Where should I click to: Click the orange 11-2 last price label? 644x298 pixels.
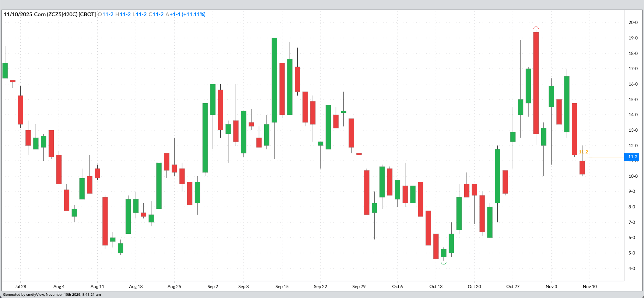click(x=584, y=152)
